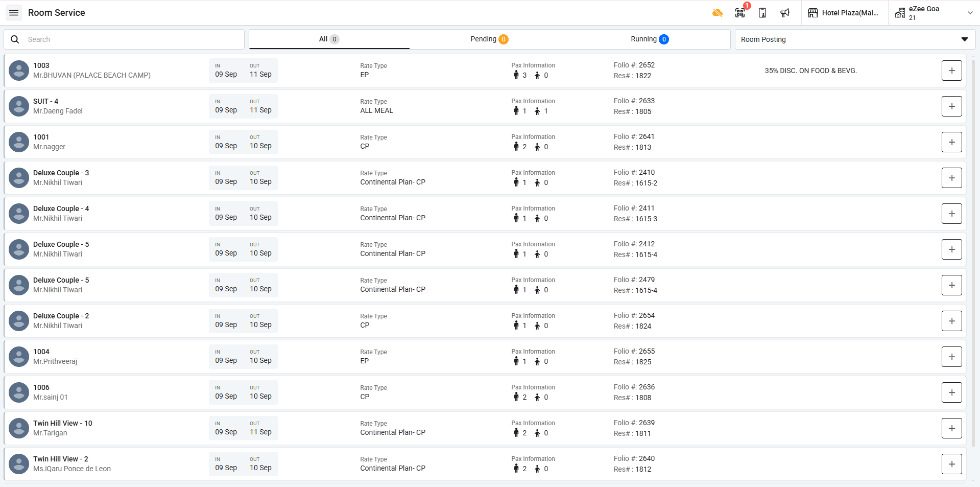This screenshot has height=487, width=980.
Task: Click guest avatar for Mr.Tarigan
Action: (19, 428)
